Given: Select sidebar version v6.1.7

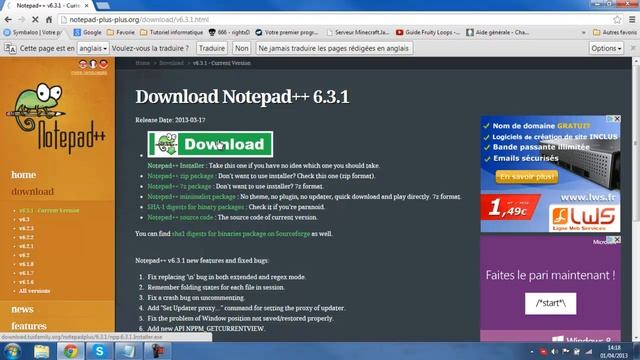Looking at the screenshot, I should (26, 273).
